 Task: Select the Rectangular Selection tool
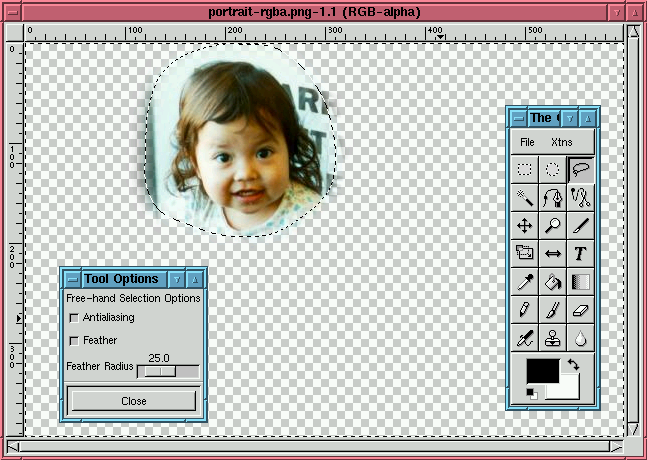525,169
